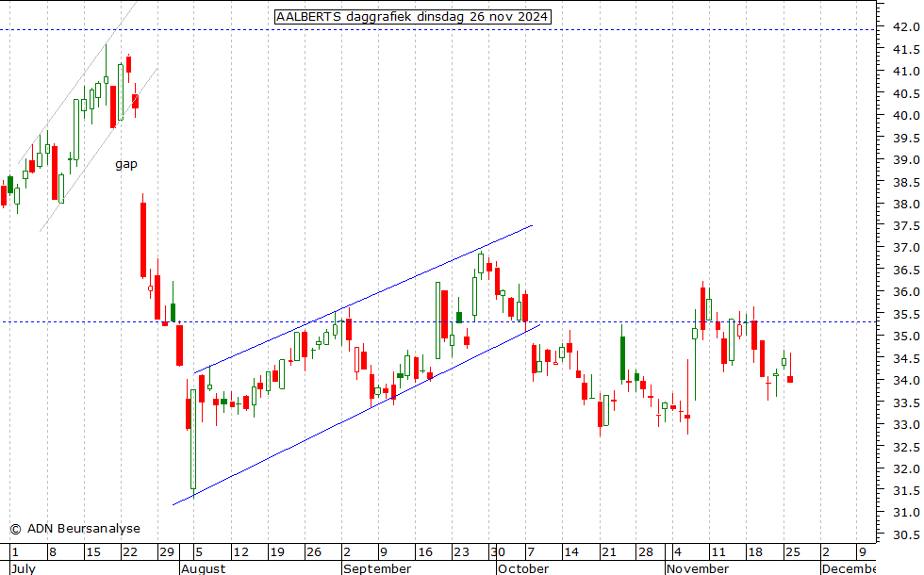The width and height of the screenshot is (924, 575).
Task: Click the 30.5 price axis label
Action: coord(906,535)
